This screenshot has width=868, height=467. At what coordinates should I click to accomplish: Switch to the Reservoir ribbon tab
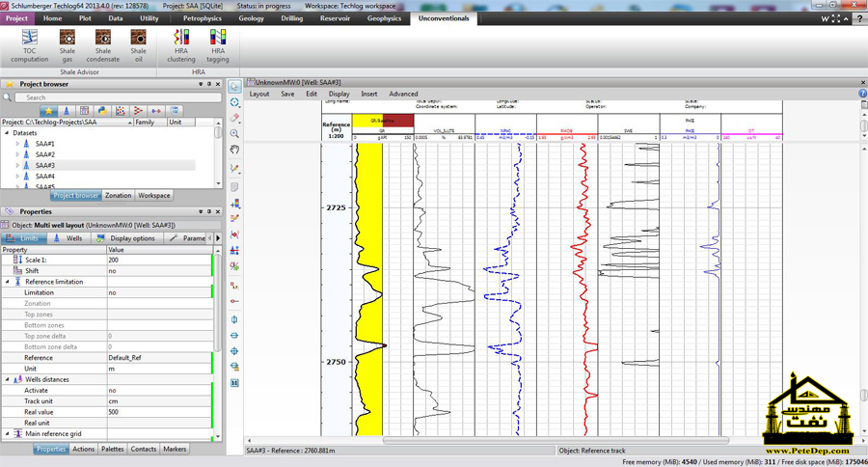pyautogui.click(x=335, y=18)
